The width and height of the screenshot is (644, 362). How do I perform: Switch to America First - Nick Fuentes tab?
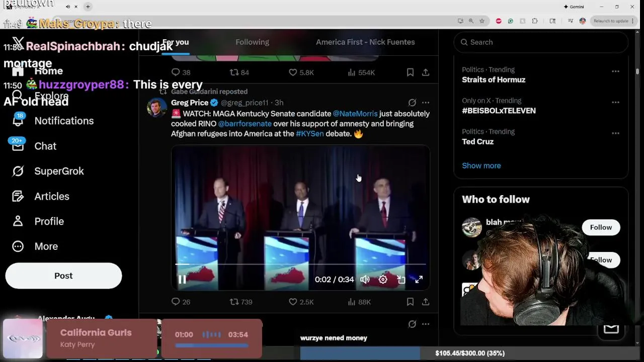pyautogui.click(x=365, y=42)
